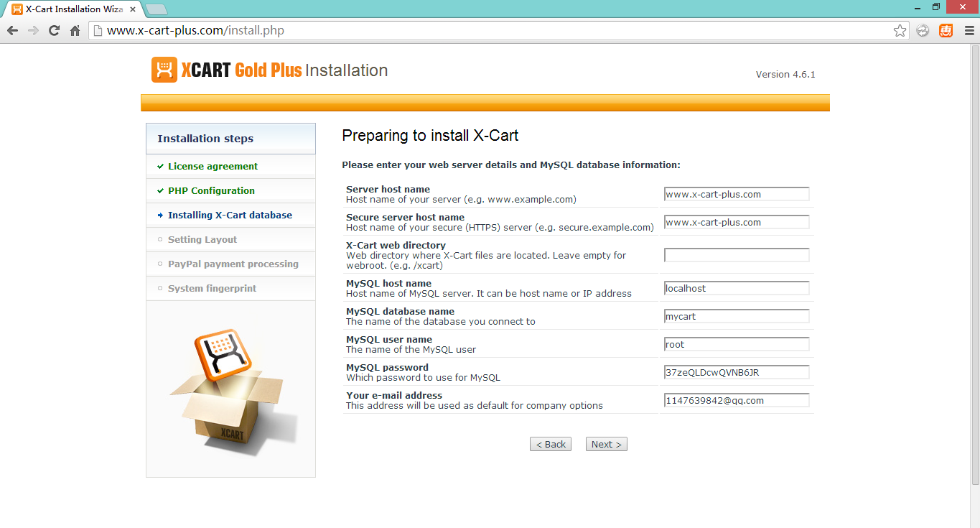The height and width of the screenshot is (528, 980).
Task: Open the orange extension icon in toolbar
Action: [x=946, y=30]
